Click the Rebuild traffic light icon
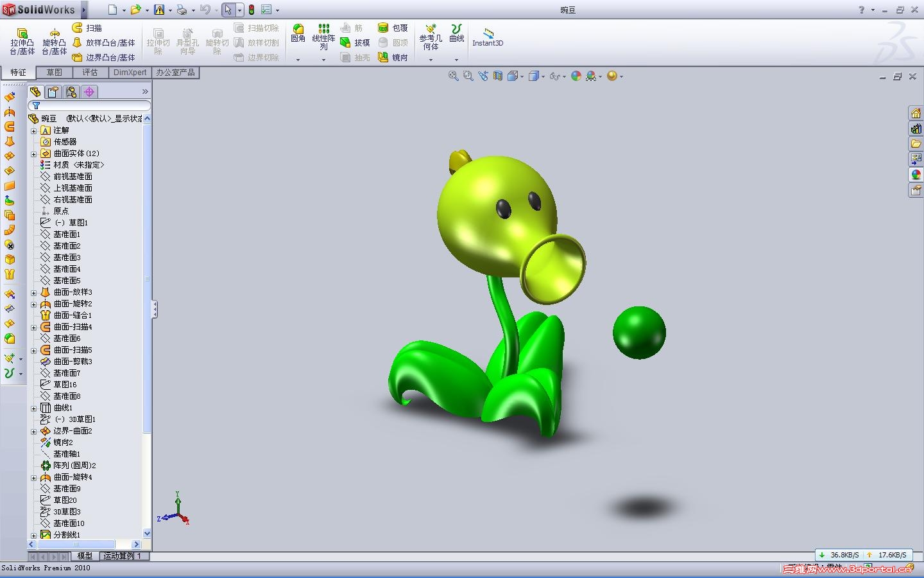The width and height of the screenshot is (924, 578). click(x=252, y=10)
